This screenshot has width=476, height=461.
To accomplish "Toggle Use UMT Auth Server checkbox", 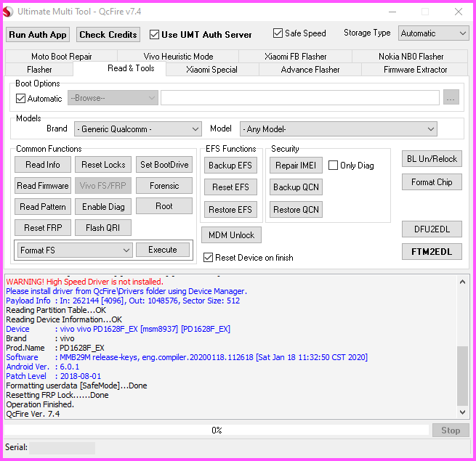I will [154, 35].
